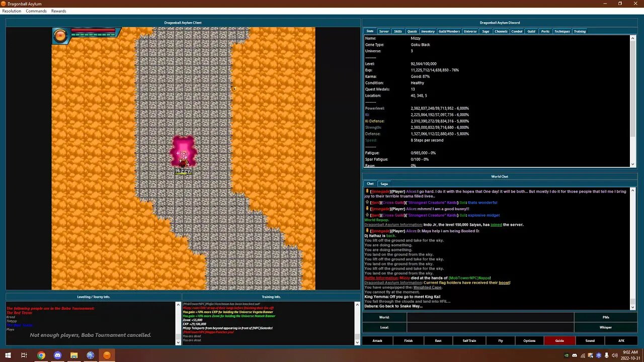Switch to the Server tab
The image size is (644, 362).
384,31
